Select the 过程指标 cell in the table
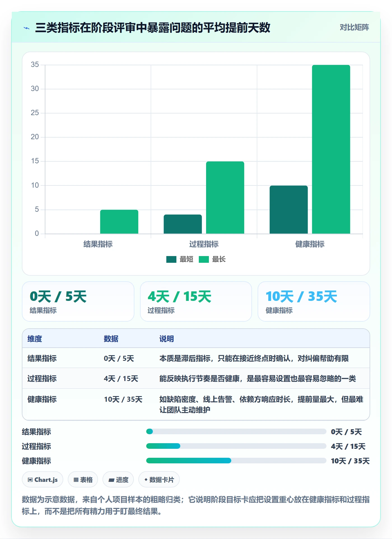Screen dimensions: 392x539 coord(42,378)
